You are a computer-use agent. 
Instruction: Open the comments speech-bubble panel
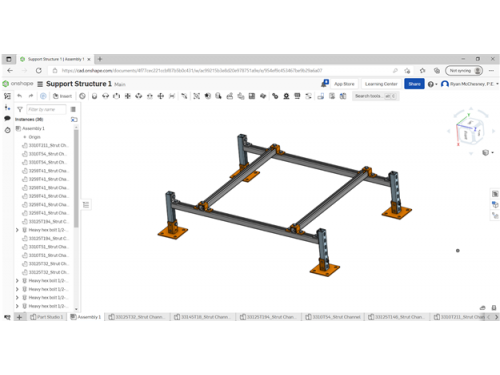pyautogui.click(x=7, y=118)
